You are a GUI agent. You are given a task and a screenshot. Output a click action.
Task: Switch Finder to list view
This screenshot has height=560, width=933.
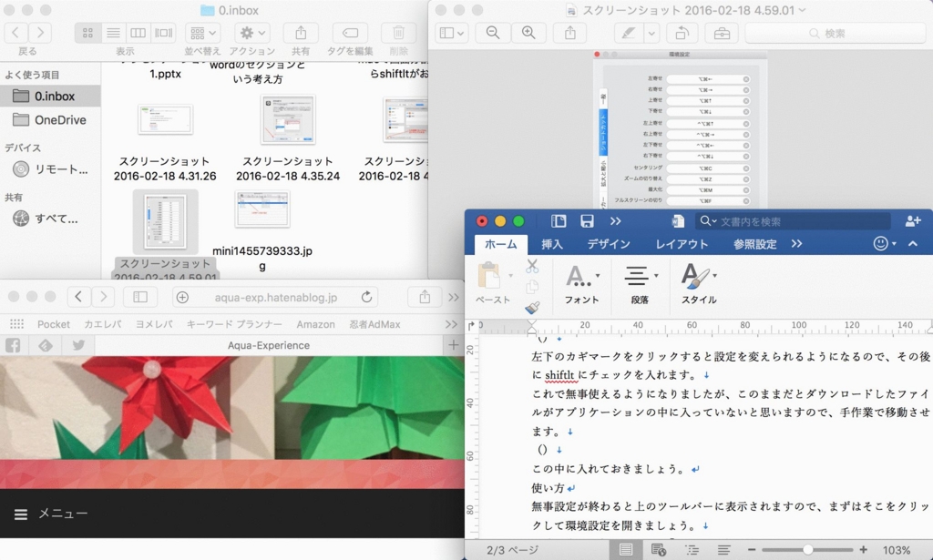tap(112, 33)
